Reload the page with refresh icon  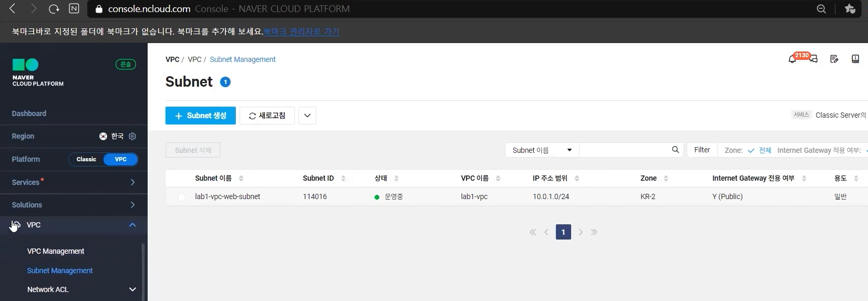[54, 8]
